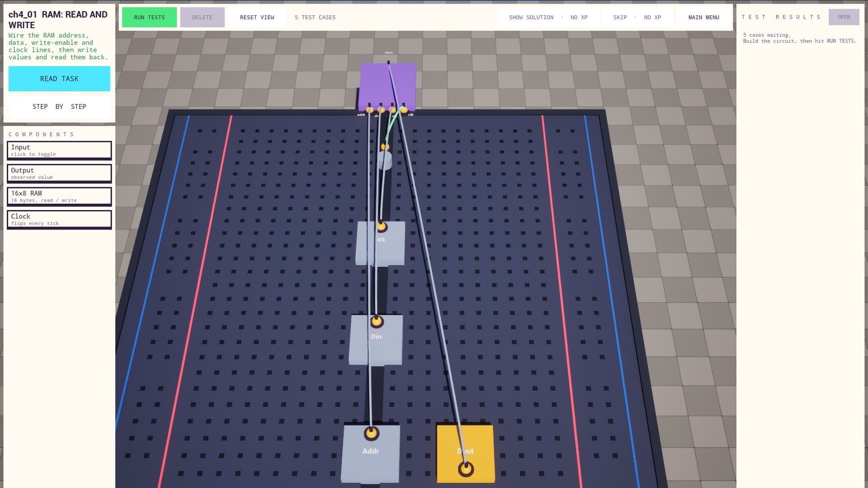
Task: Click the Delete button
Action: [202, 17]
